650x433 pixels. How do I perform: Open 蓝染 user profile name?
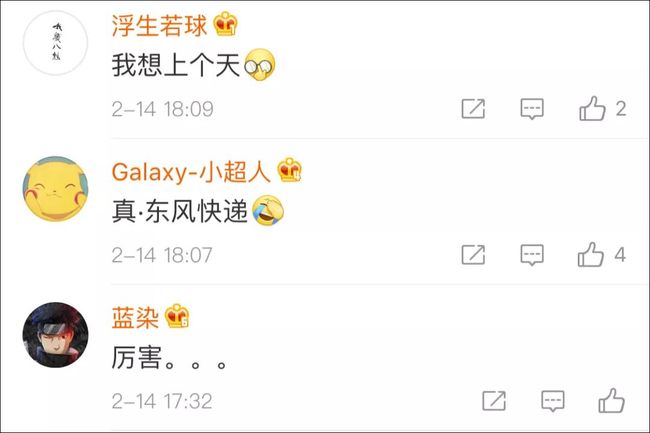(135, 318)
